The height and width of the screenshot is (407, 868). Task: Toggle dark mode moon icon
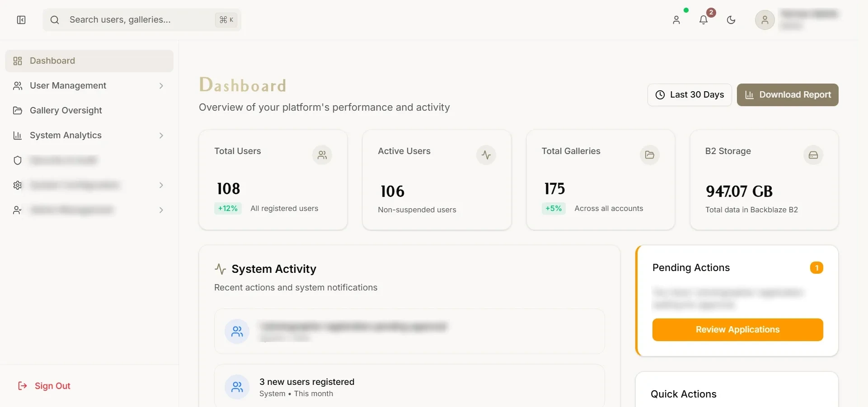731,20
